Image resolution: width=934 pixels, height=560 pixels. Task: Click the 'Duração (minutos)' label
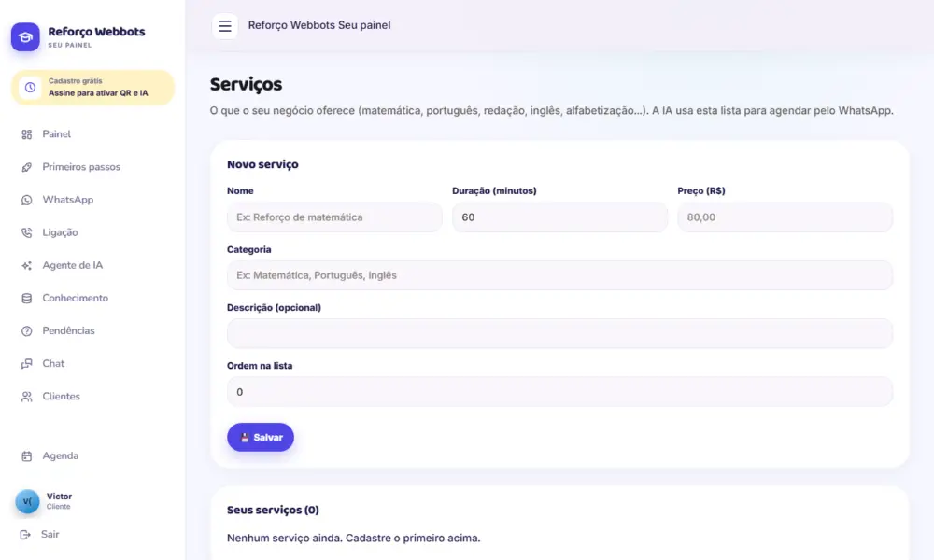(x=494, y=191)
